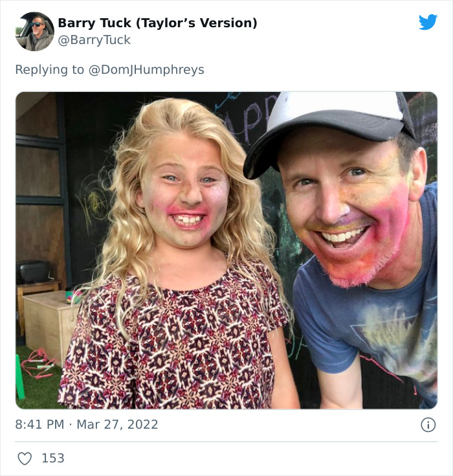The image size is (453, 476).
Task: Like the tweet with the heart icon
Action: pyautogui.click(x=25, y=459)
